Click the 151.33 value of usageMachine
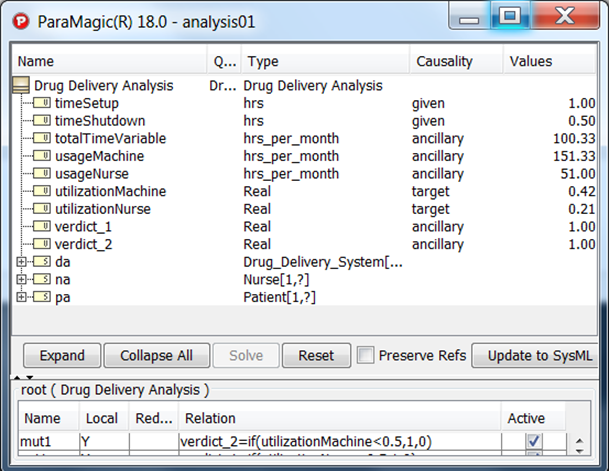Screen dimensions: 609x471 574,156
